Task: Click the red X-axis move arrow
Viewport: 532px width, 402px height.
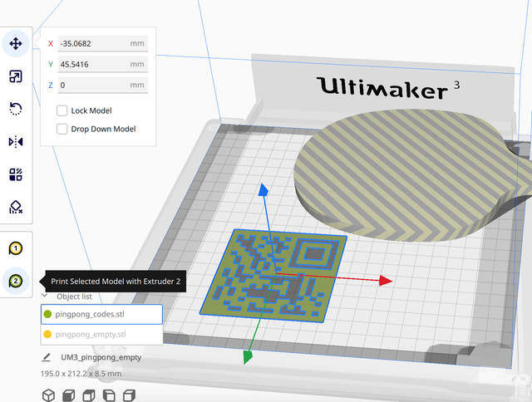Action: [385, 281]
